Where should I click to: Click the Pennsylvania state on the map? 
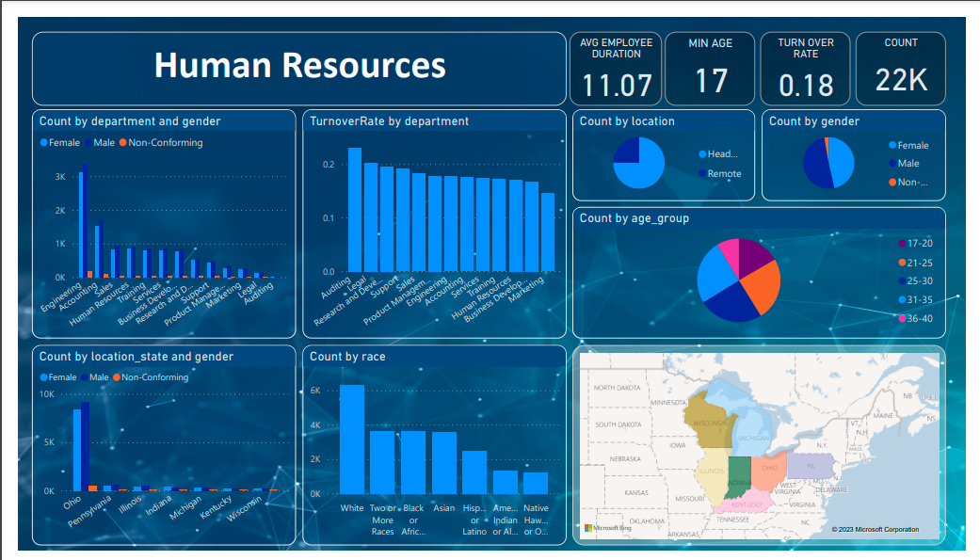[x=810, y=466]
